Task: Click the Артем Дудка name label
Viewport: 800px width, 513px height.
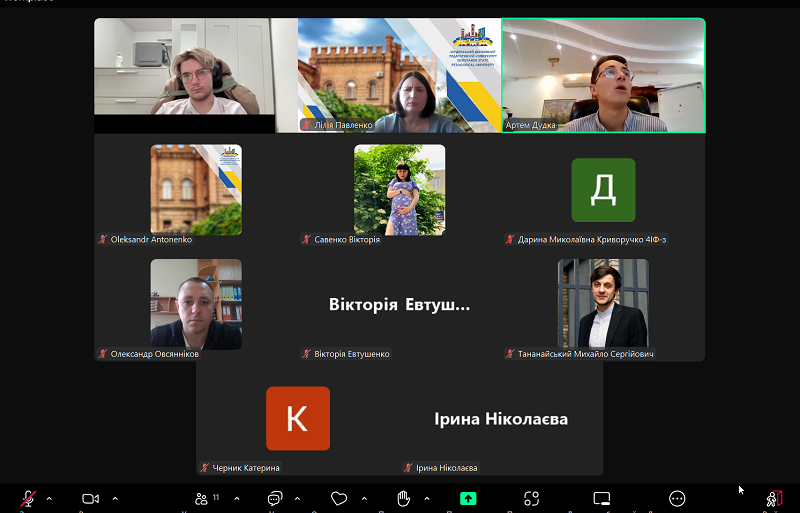Action: pyautogui.click(x=530, y=125)
